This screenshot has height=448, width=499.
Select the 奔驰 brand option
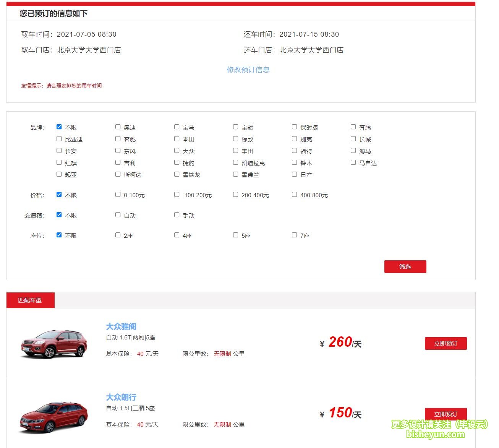point(118,138)
